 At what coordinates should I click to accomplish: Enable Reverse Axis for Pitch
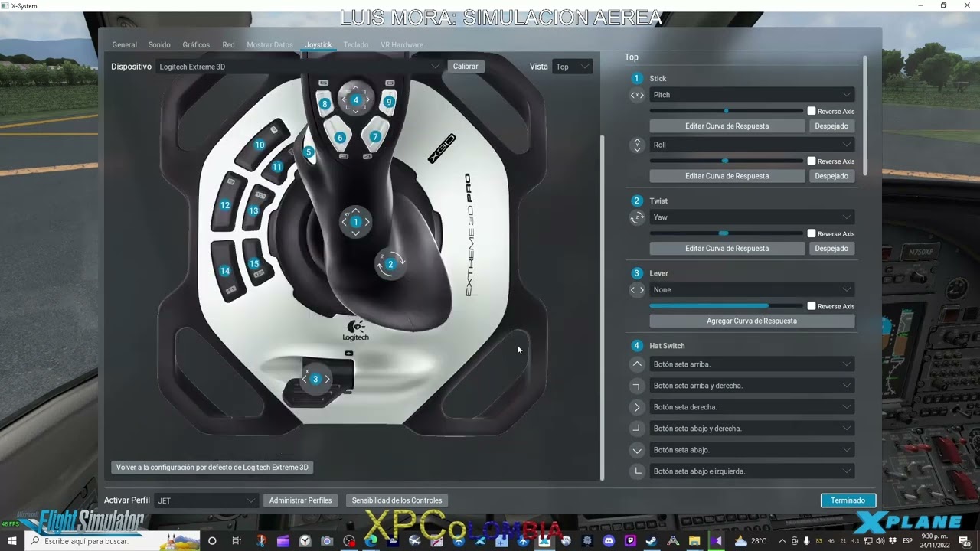pos(812,111)
